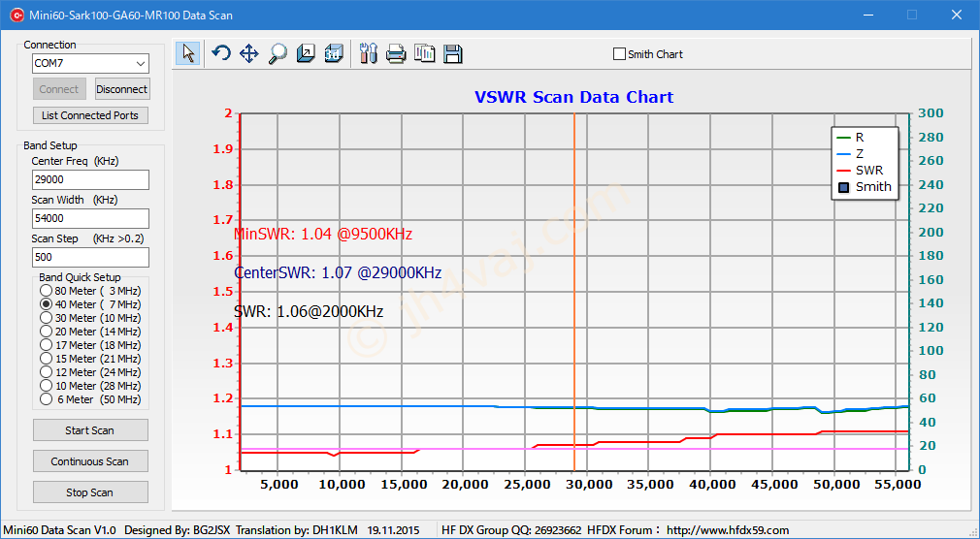The height and width of the screenshot is (539, 980).
Task: Click the Disconnect button
Action: pyautogui.click(x=122, y=89)
